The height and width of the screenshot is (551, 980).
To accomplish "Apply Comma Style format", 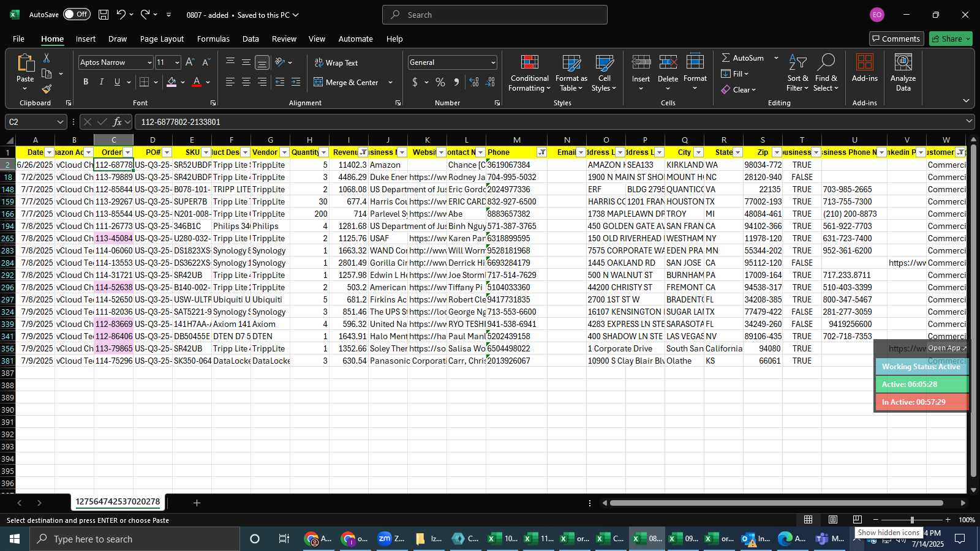I will click(456, 82).
